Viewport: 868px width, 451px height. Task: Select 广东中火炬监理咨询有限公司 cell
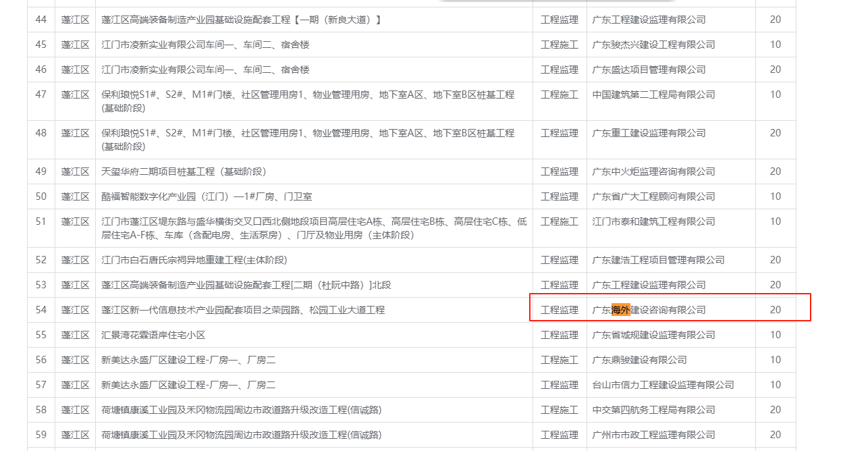(x=653, y=171)
